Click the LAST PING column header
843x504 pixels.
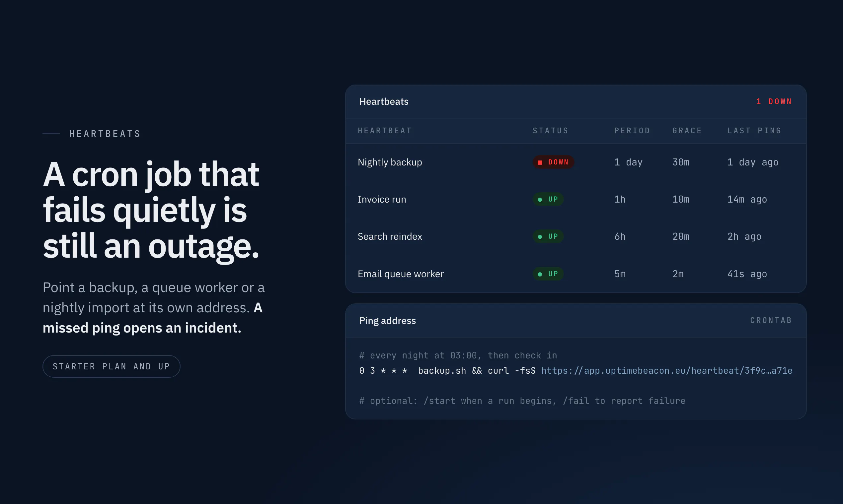click(754, 131)
